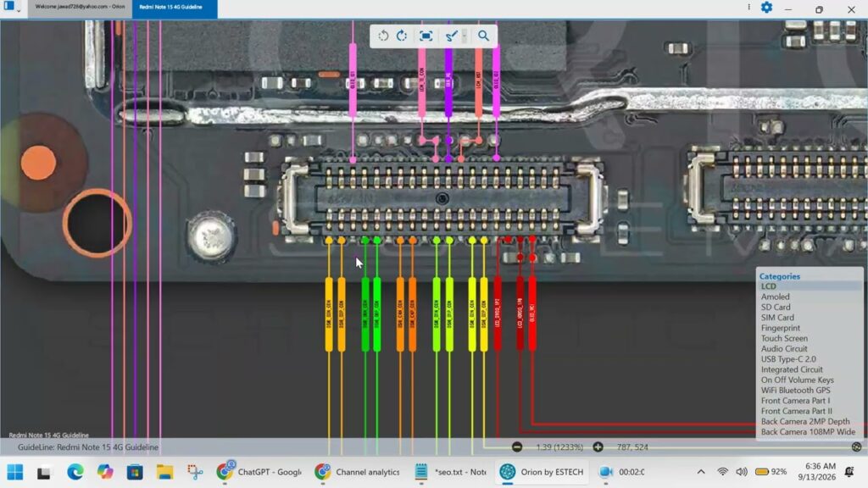The image size is (868, 488).
Task: Click the LCM_RST salmon signal label
Action: pyautogui.click(x=478, y=80)
